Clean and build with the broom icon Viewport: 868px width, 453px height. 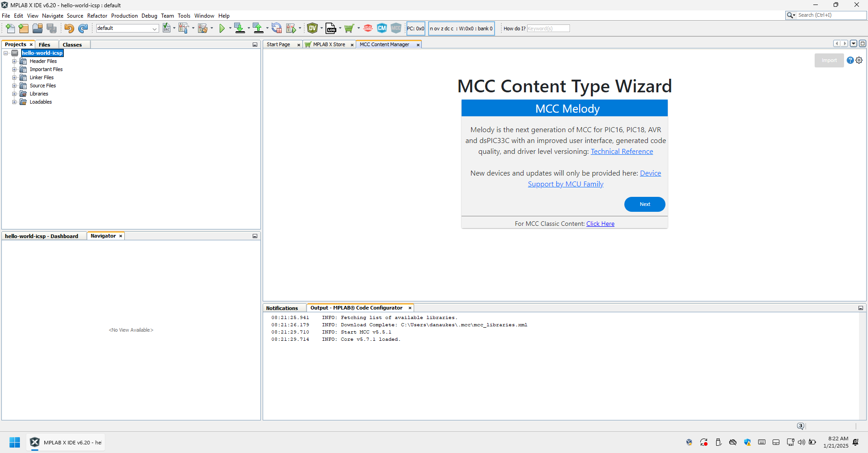(x=202, y=28)
